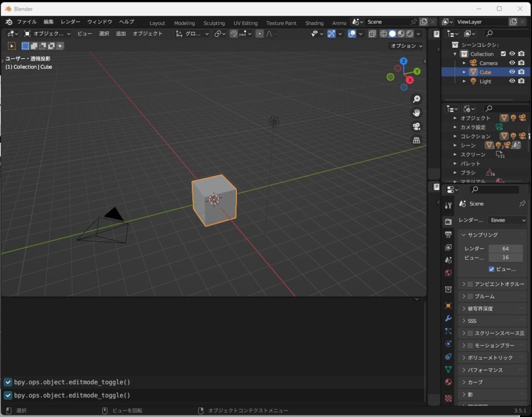Switch perspective/orthographic with the grid icon

click(416, 140)
